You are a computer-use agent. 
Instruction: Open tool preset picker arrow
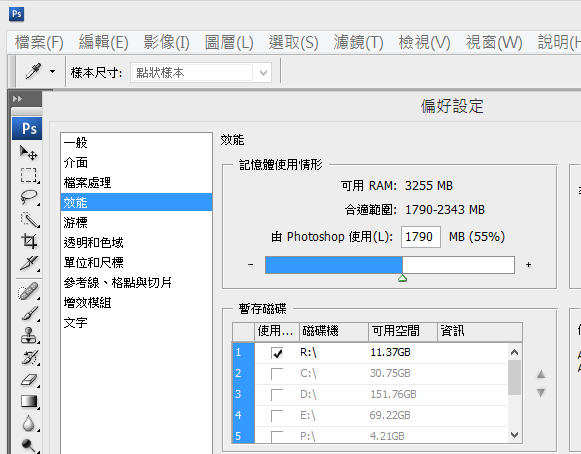click(53, 72)
